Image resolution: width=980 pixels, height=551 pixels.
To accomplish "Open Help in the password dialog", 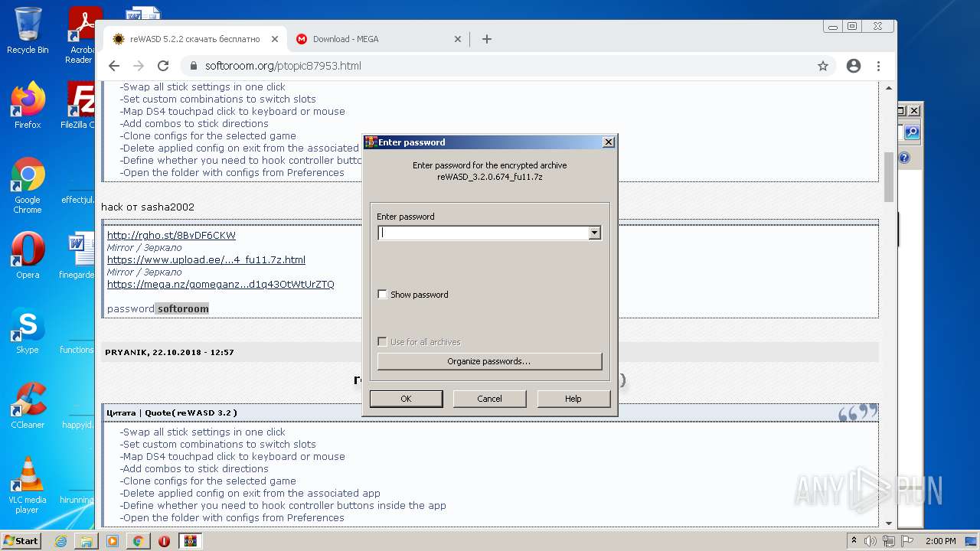I will [573, 399].
